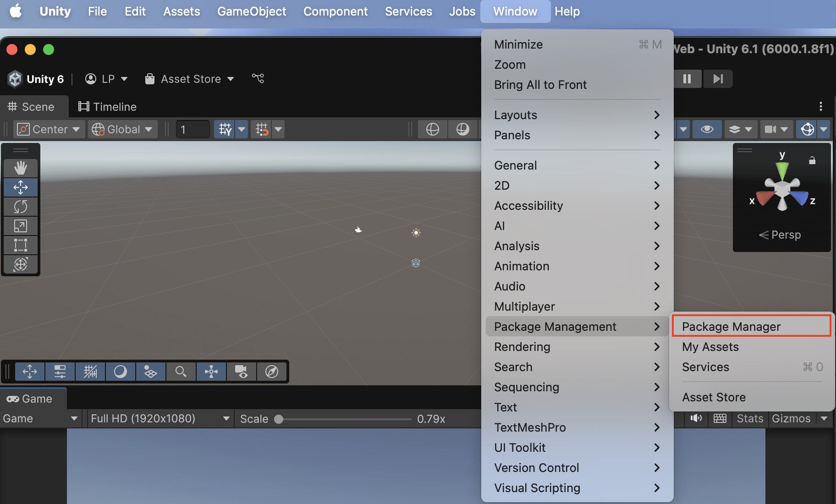The image size is (836, 504).
Task: Mute audio in the Game view
Action: [696, 418]
